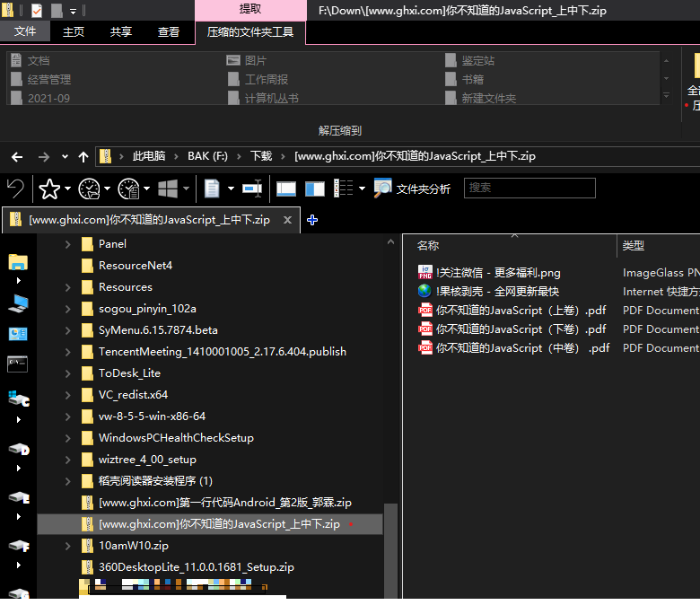Select 你不知道的JavaScript（上卷）.pdf file
700x605 pixels.
coord(521,311)
